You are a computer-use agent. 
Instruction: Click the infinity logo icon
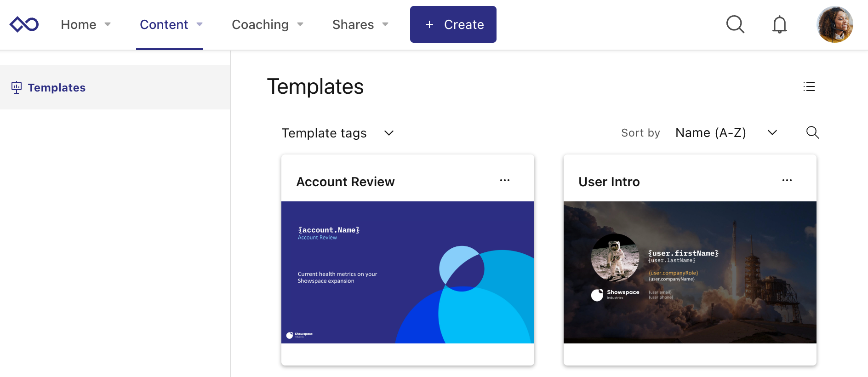24,24
